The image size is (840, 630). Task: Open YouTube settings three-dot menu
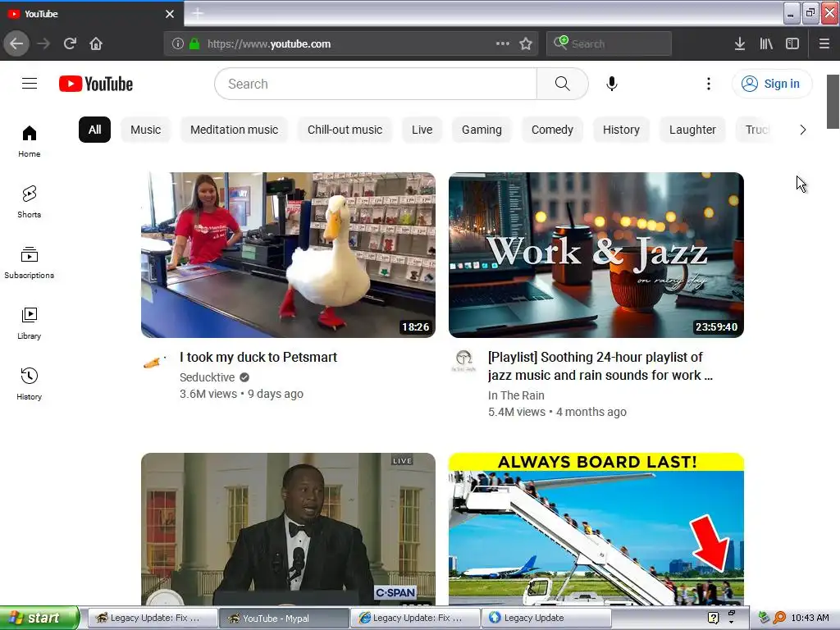click(708, 84)
